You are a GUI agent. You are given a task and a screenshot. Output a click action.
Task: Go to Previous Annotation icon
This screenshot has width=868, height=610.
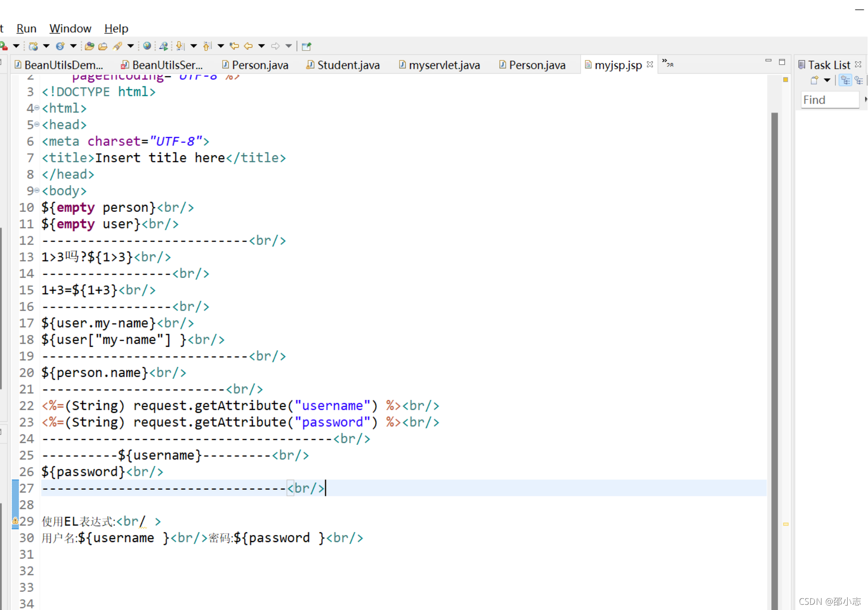[x=207, y=46]
